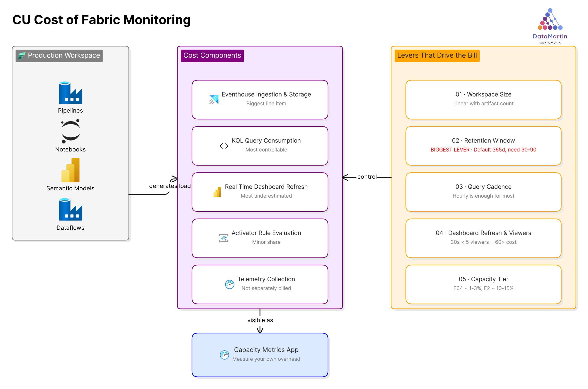The width and height of the screenshot is (588, 389).
Task: Click the Eventhouse ingestion icon
Action: (x=214, y=100)
